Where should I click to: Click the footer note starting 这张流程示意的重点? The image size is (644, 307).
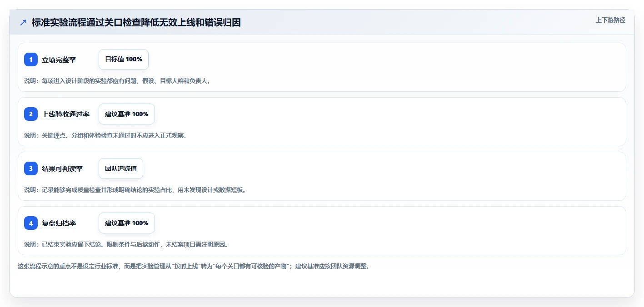tap(194, 266)
